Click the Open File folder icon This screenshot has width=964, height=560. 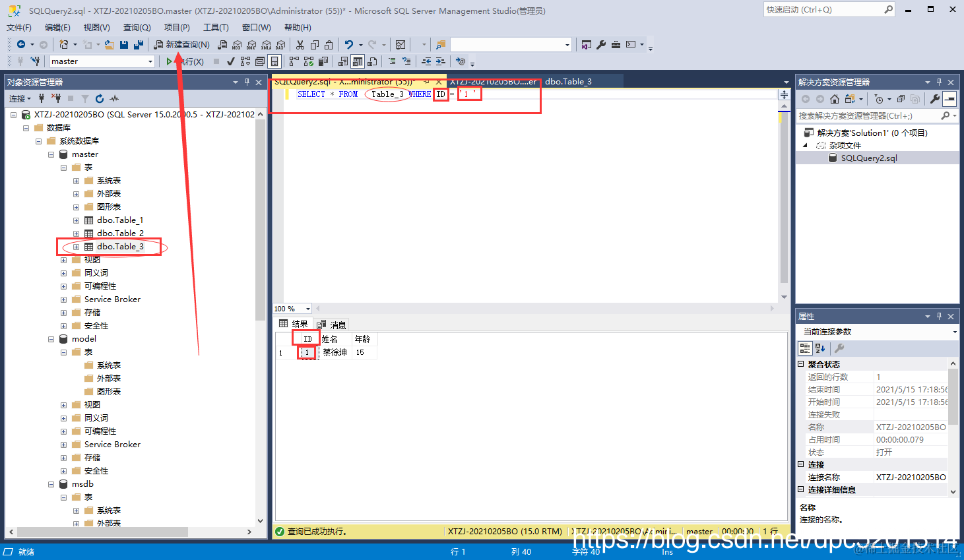110,45
